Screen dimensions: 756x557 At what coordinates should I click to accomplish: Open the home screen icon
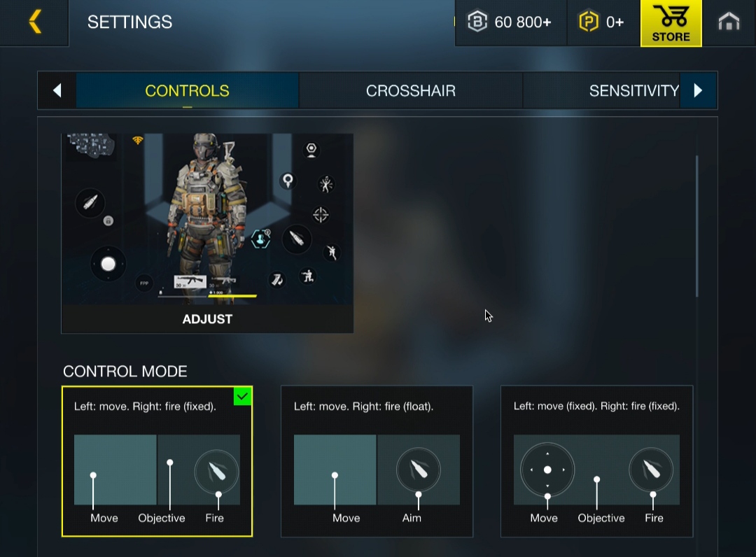pyautogui.click(x=729, y=22)
